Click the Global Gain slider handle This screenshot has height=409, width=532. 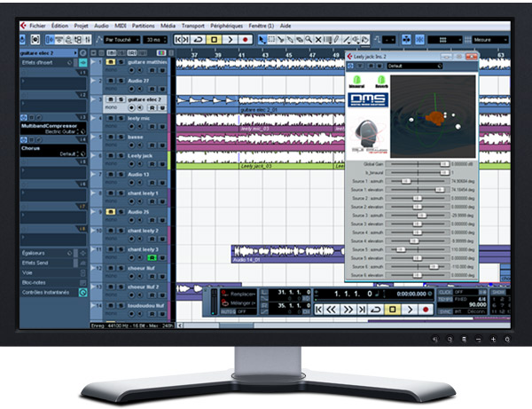pyautogui.click(x=444, y=164)
